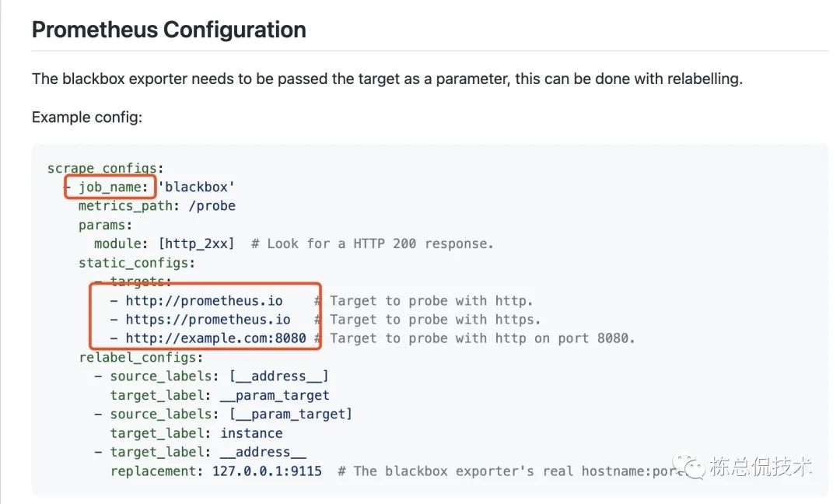Select the [__param_target] source label value
Screen dimensions: 840x504
pyautogui.click(x=290, y=414)
